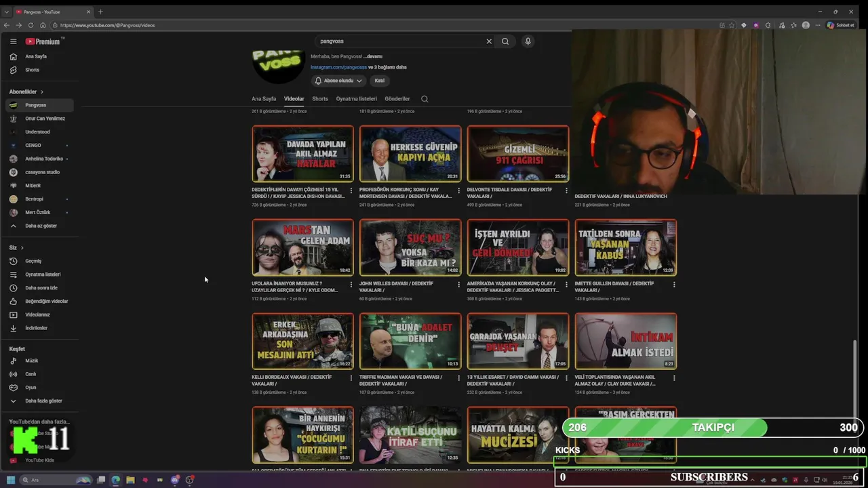
Task: Open a new browser tab
Action: (x=100, y=12)
